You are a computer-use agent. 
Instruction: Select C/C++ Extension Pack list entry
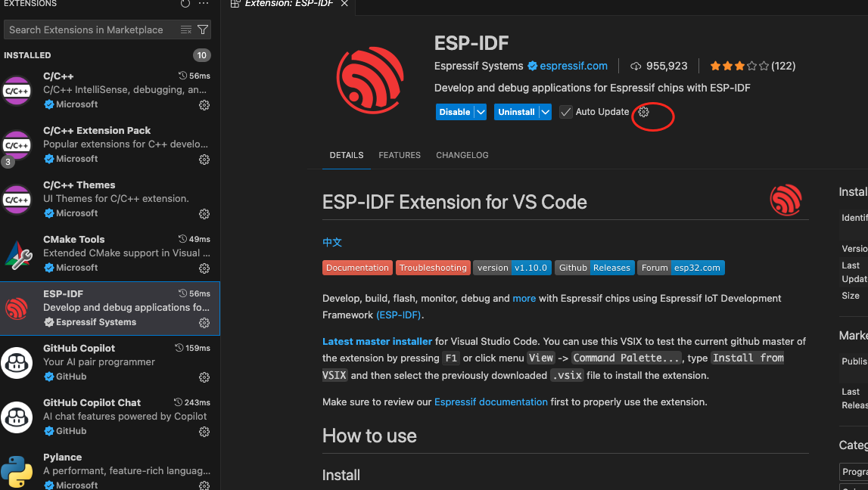(x=110, y=145)
